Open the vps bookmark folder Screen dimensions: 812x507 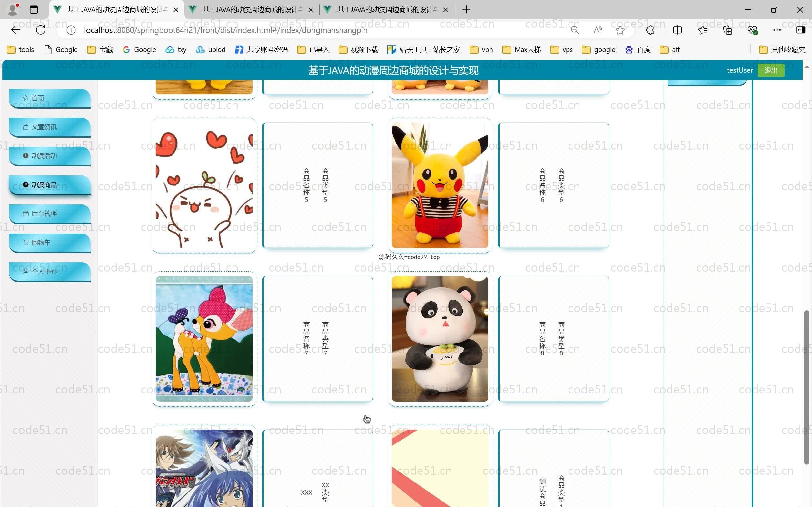tap(561, 50)
